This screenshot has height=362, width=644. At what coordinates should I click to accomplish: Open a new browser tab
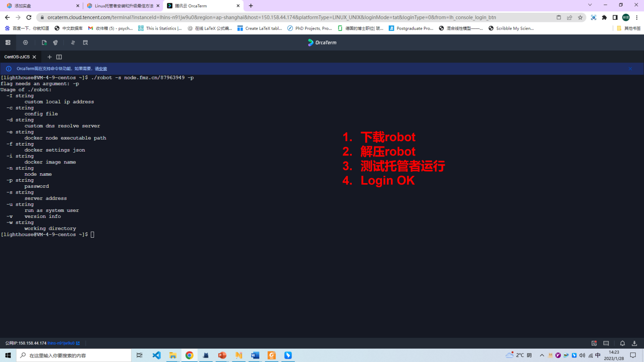pos(251,6)
